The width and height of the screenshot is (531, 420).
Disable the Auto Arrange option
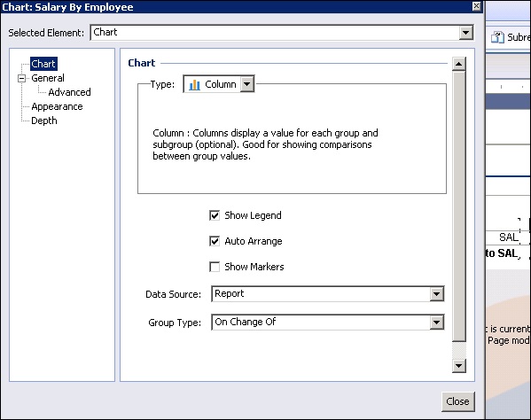tap(215, 241)
